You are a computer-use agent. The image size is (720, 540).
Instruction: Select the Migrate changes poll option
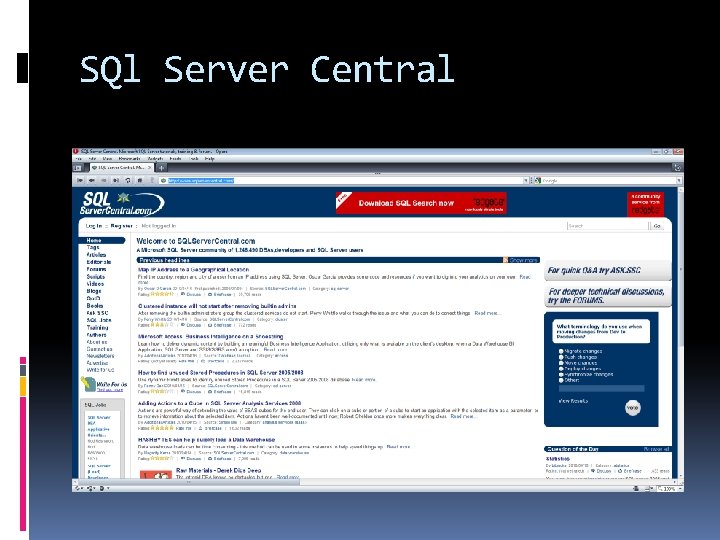561,351
